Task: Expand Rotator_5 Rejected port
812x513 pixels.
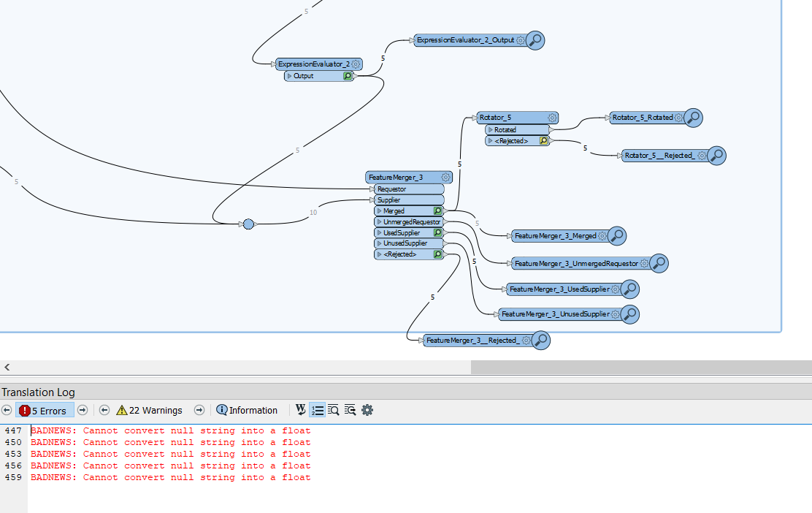Action: (x=490, y=140)
